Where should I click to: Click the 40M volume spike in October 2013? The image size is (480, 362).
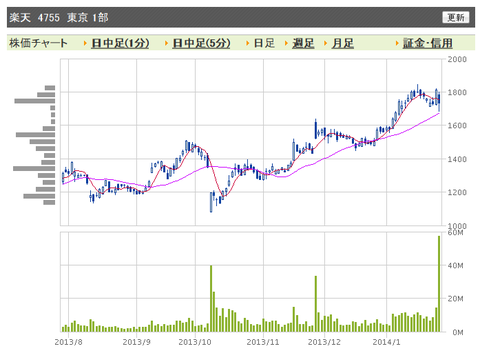[211, 298]
